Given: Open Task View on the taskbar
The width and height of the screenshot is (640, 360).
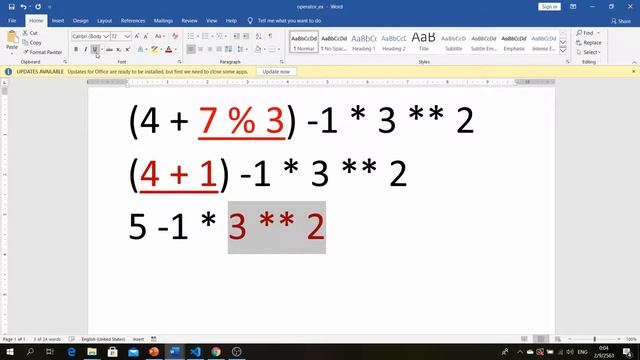Looking at the screenshot, I should coord(50,351).
